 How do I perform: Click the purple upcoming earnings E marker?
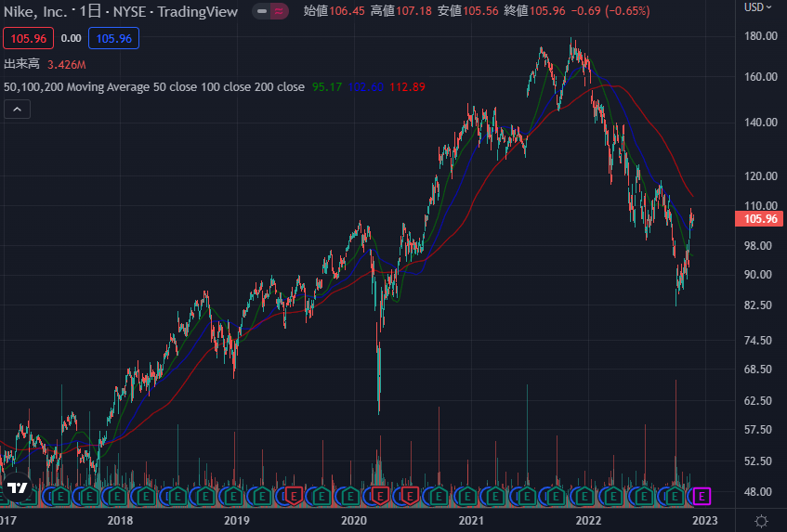click(x=702, y=497)
